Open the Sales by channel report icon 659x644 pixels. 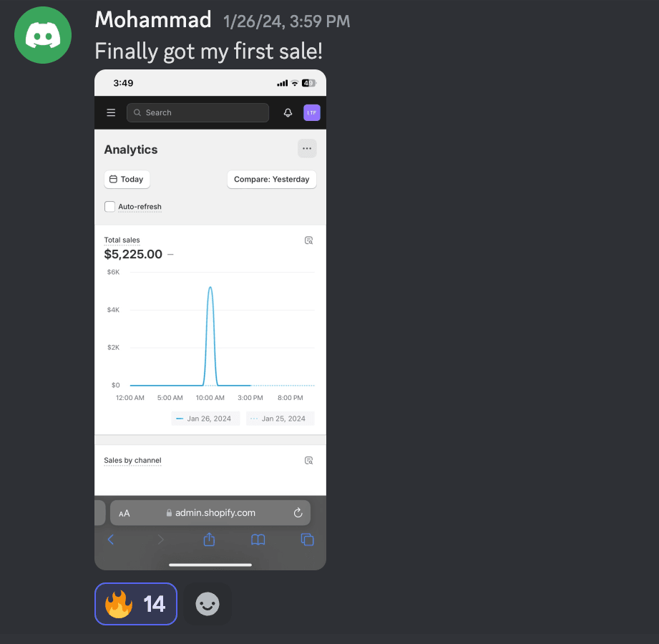click(x=308, y=461)
